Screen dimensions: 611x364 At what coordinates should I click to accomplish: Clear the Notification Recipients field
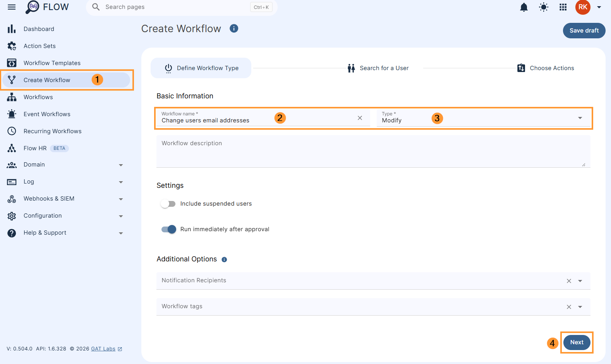tap(569, 281)
